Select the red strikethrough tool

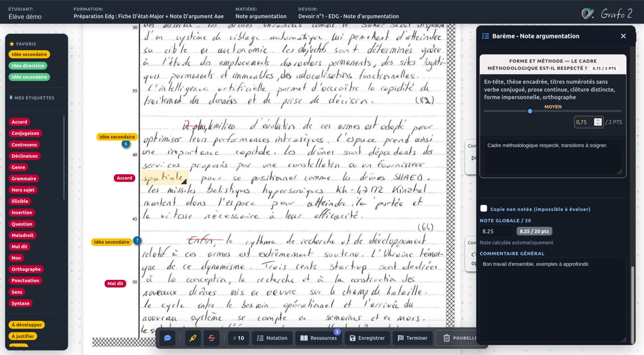coord(212,338)
